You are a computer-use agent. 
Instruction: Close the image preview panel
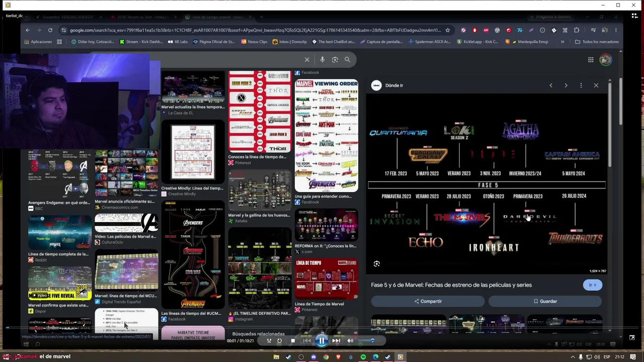tap(596, 85)
